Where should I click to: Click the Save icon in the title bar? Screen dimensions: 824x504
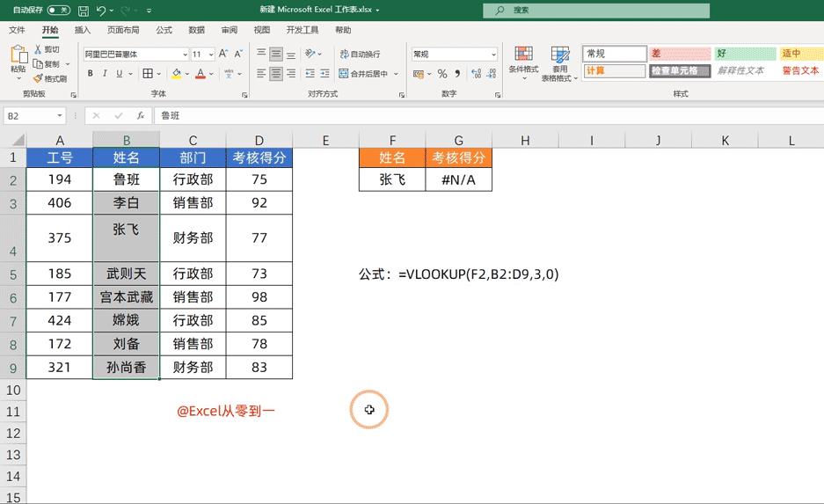[83, 10]
